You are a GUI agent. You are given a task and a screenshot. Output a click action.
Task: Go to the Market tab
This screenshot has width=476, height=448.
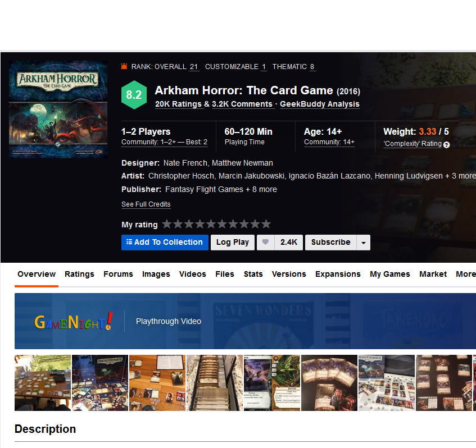433,274
